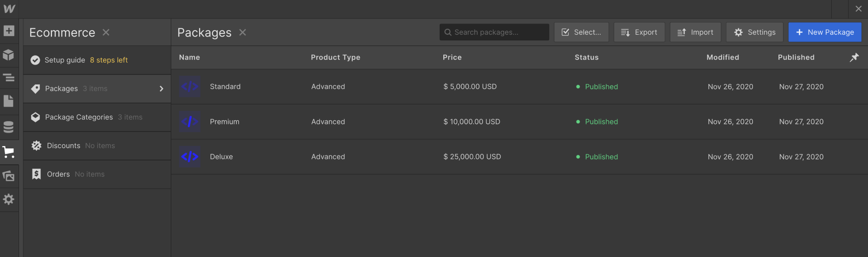Click the Select items button
Image resolution: width=868 pixels, height=257 pixels.
pos(581,32)
